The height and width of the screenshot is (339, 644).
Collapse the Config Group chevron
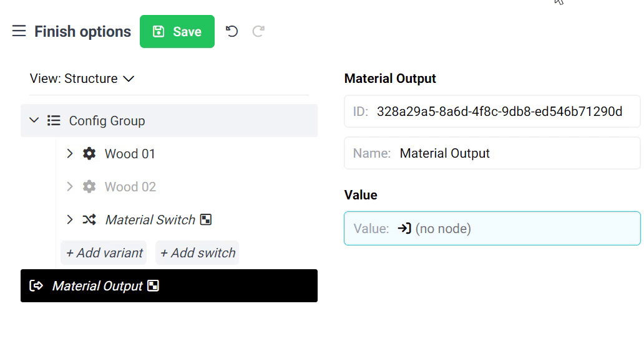[34, 120]
